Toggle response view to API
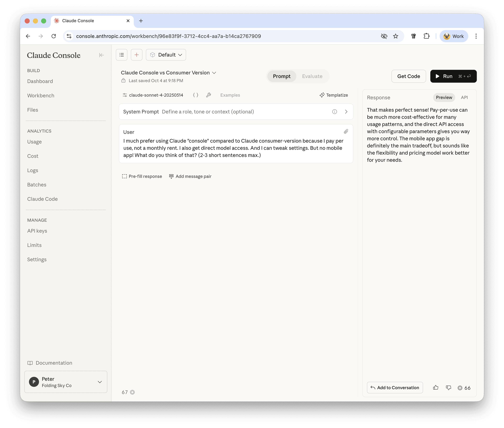This screenshot has height=428, width=504. pos(464,97)
